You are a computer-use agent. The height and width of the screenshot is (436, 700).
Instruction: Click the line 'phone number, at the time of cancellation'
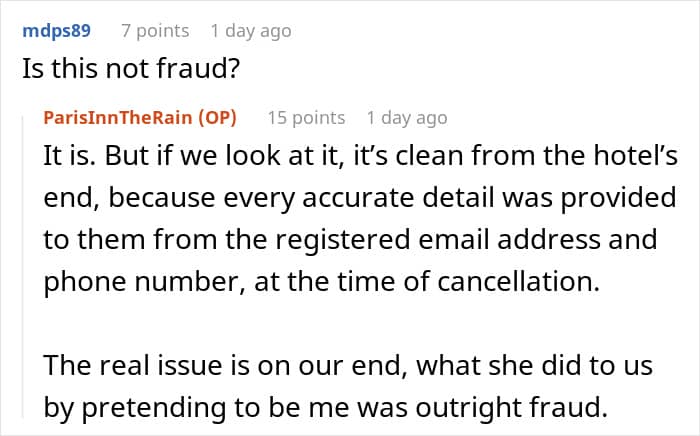[322, 282]
